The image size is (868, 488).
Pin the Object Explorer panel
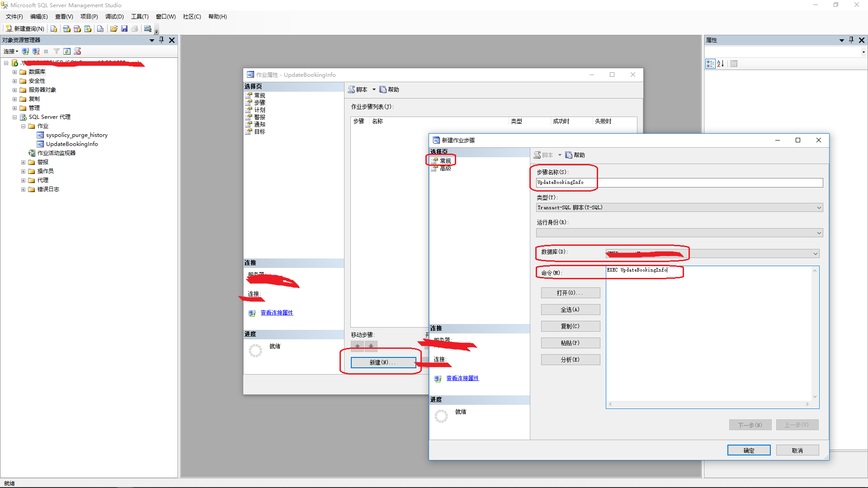pyautogui.click(x=161, y=40)
